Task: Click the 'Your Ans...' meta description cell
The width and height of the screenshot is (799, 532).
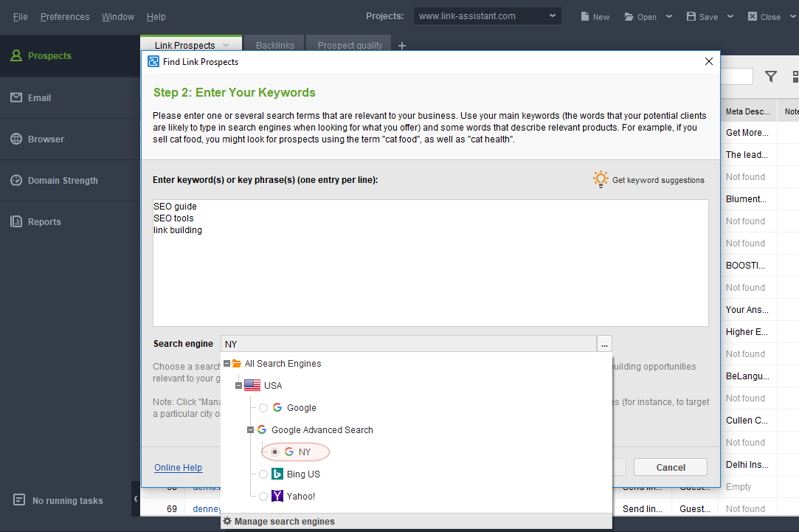Action: tap(748, 310)
